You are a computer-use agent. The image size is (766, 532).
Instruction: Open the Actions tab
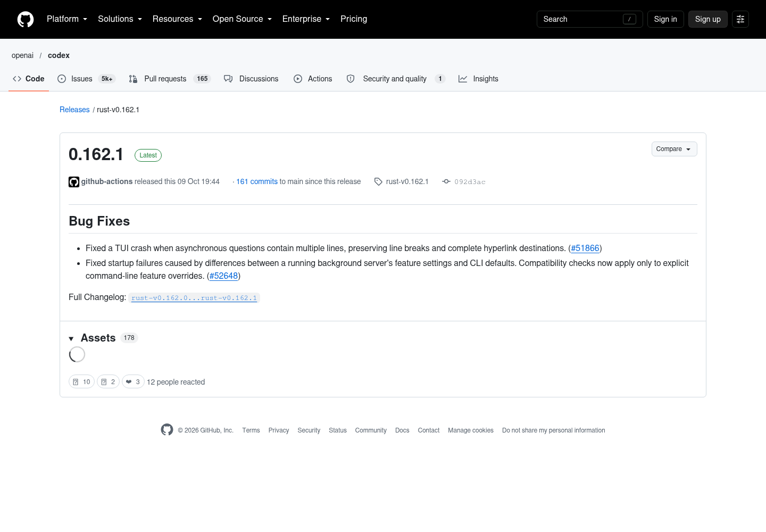[313, 79]
